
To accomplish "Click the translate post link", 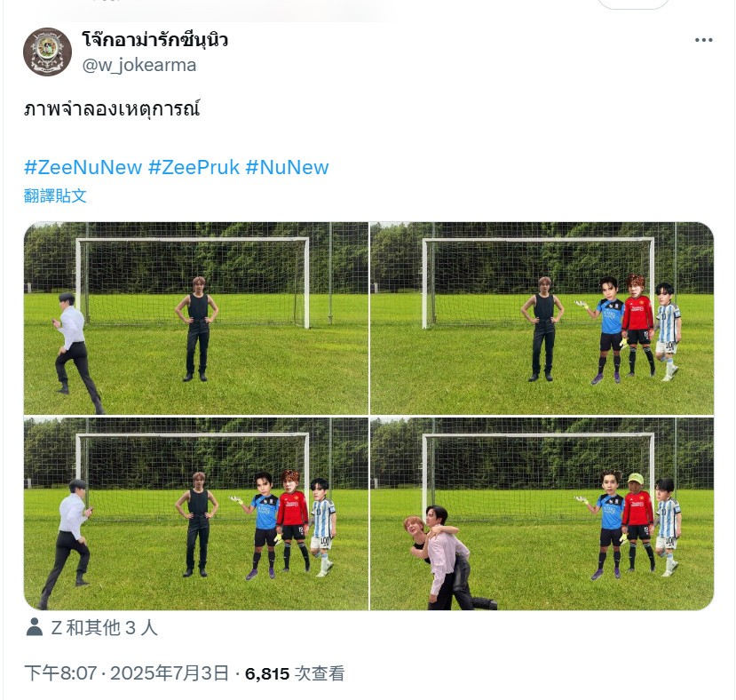I will click(55, 195).
